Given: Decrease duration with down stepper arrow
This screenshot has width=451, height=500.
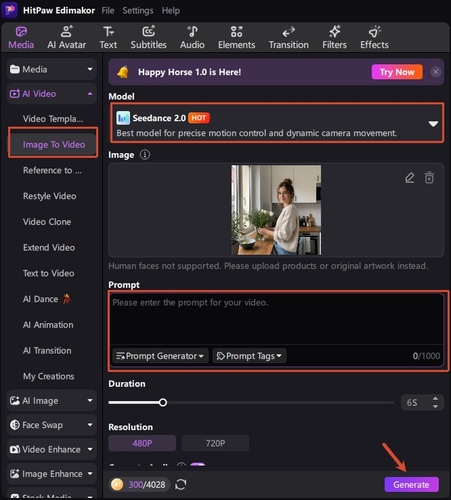Looking at the screenshot, I should 435,406.
